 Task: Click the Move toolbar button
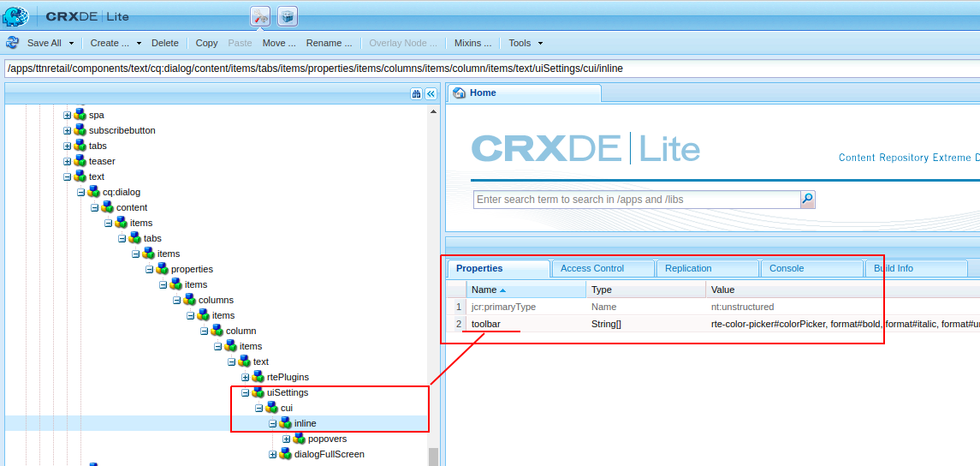279,43
